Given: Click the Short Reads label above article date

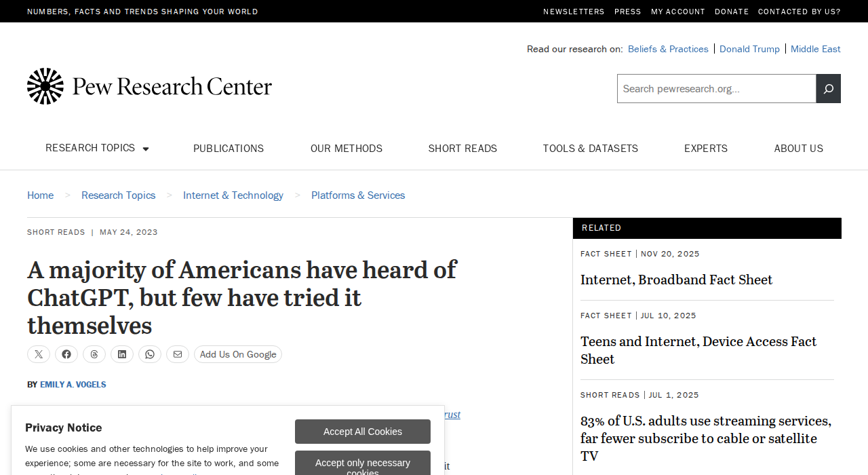Looking at the screenshot, I should (x=56, y=232).
